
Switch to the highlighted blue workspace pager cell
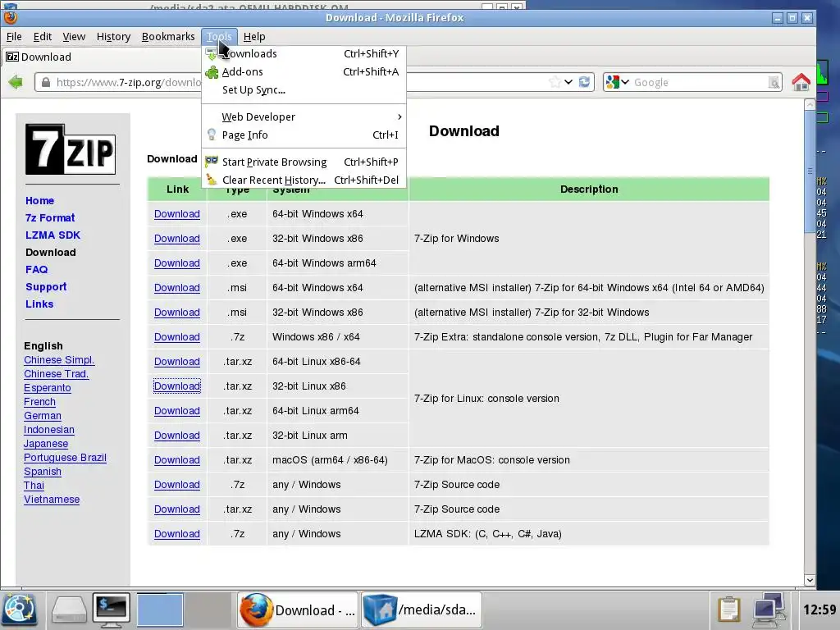pos(160,609)
